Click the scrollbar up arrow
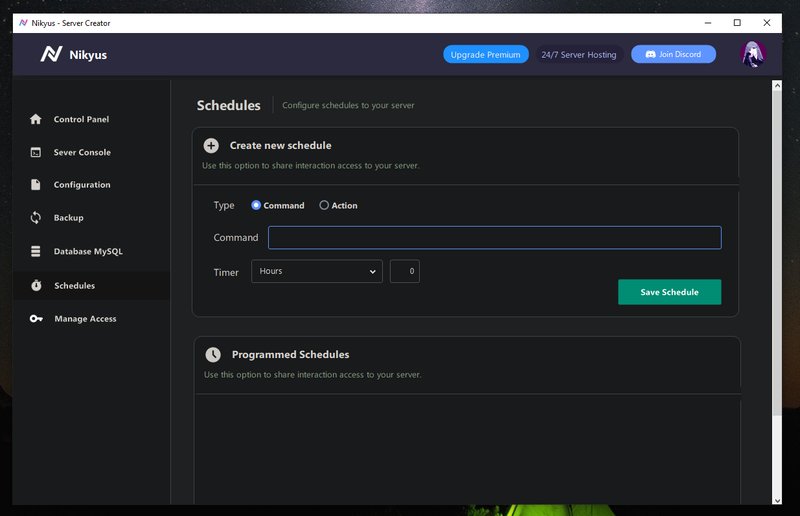 click(x=777, y=85)
